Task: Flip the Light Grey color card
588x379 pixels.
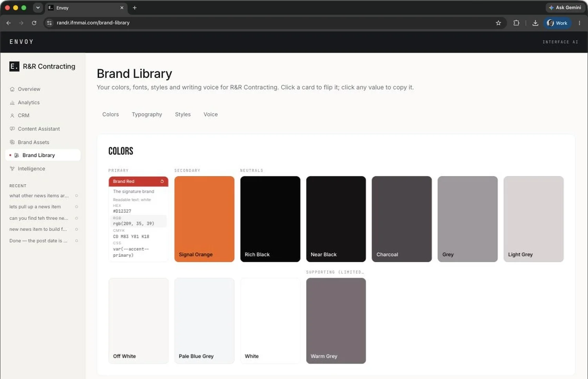Action: click(x=534, y=219)
